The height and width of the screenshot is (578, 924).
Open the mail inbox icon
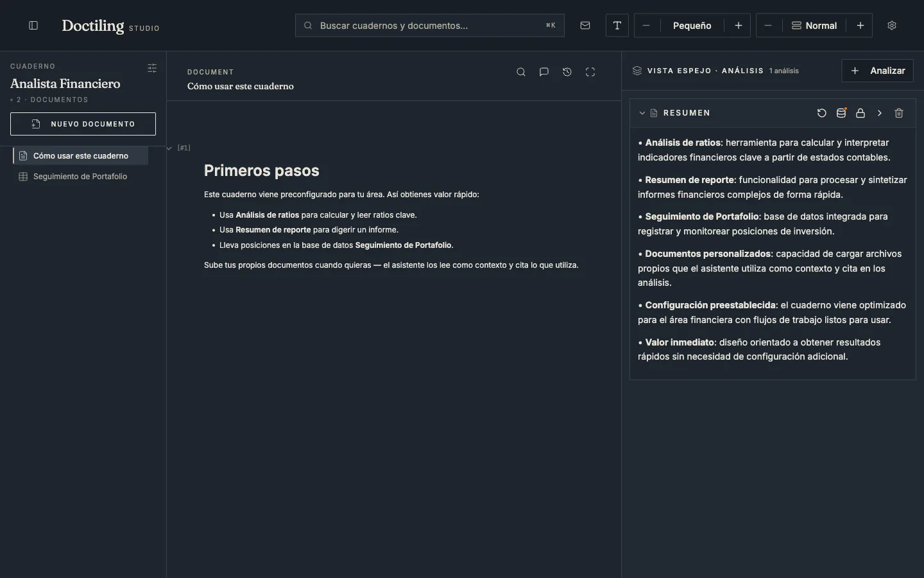[585, 26]
